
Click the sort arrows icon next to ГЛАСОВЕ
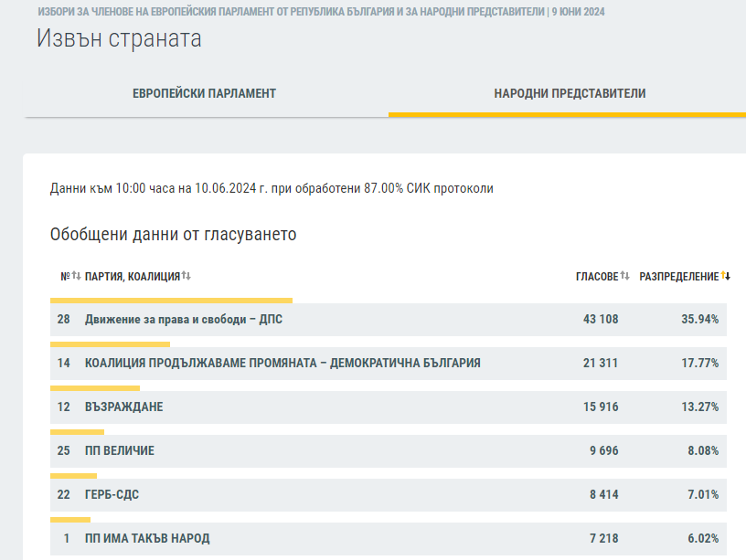point(625,276)
